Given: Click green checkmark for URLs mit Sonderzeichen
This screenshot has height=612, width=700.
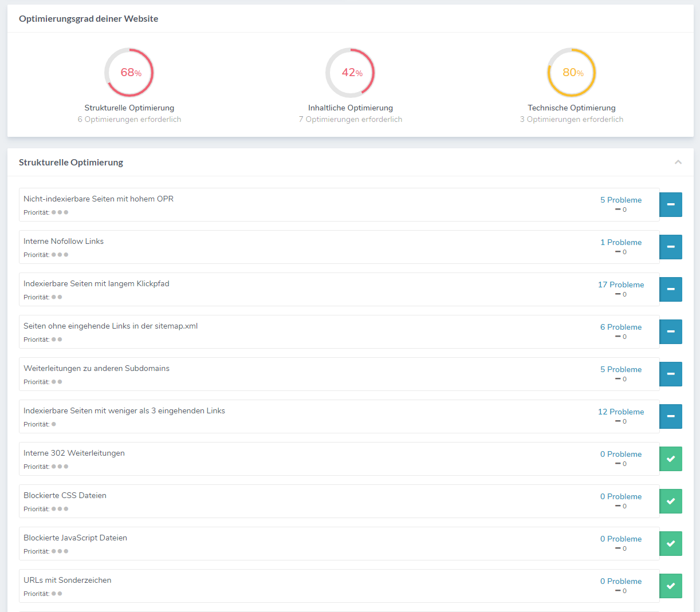Looking at the screenshot, I should pyautogui.click(x=670, y=586).
